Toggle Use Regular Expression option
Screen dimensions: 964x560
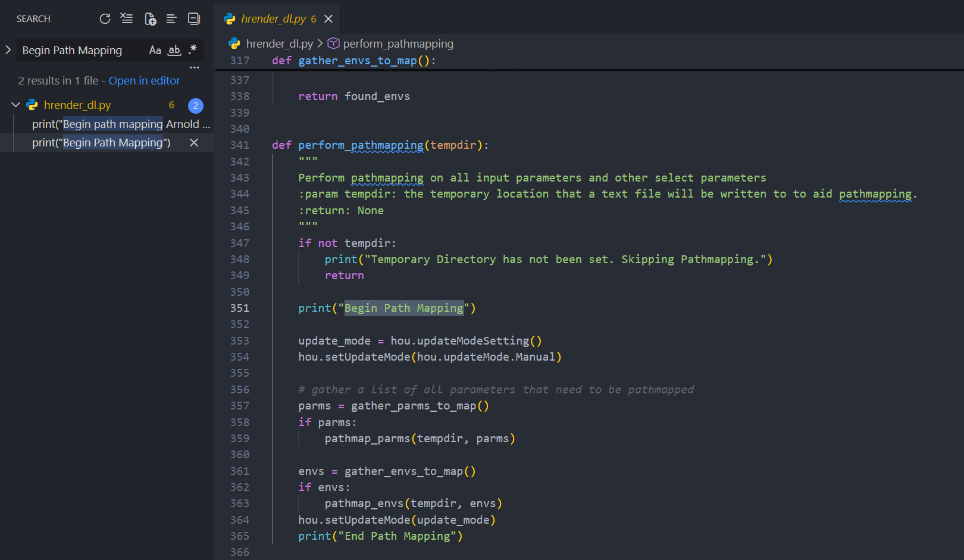(192, 51)
